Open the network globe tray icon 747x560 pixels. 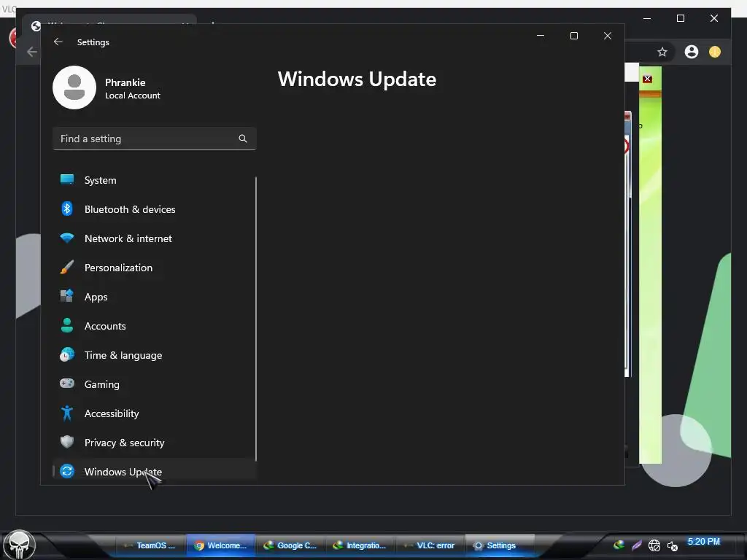654,545
